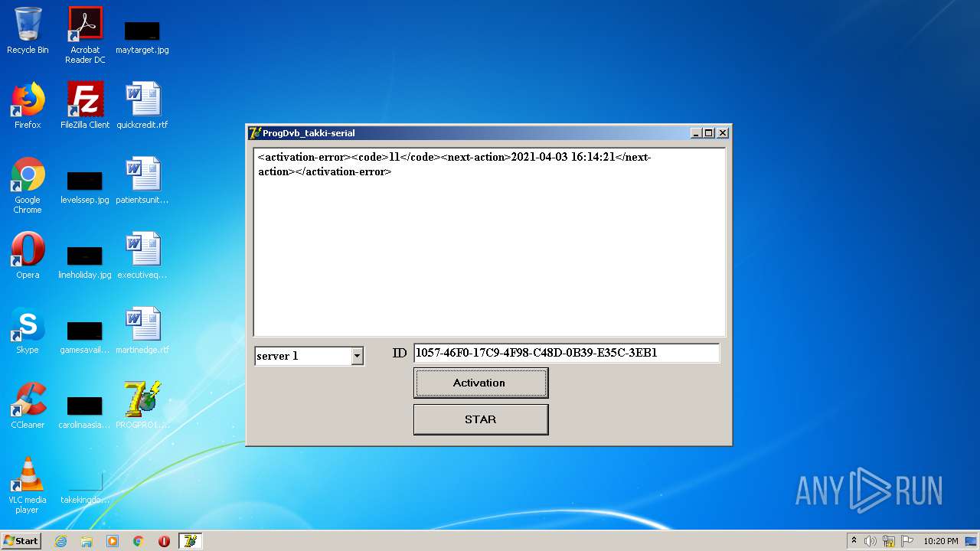Select the Firefox desktop shortcut
The height and width of the screenshot is (551, 980).
28,106
